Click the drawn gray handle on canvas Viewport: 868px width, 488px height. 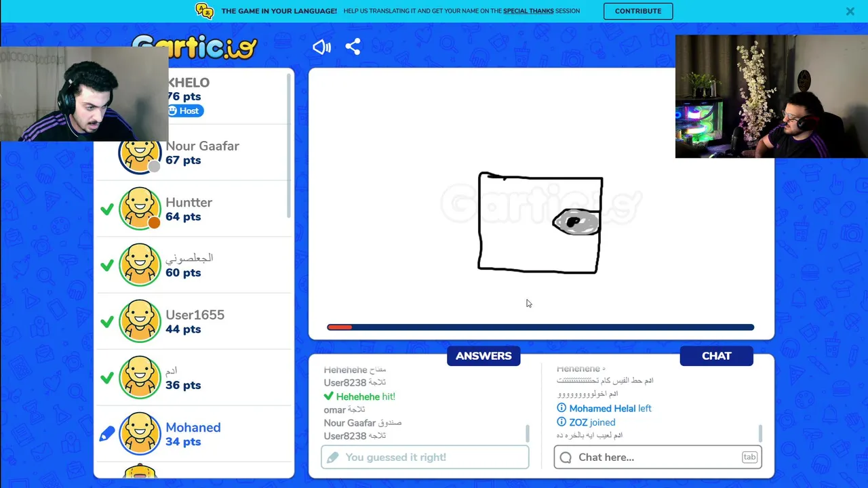point(576,222)
